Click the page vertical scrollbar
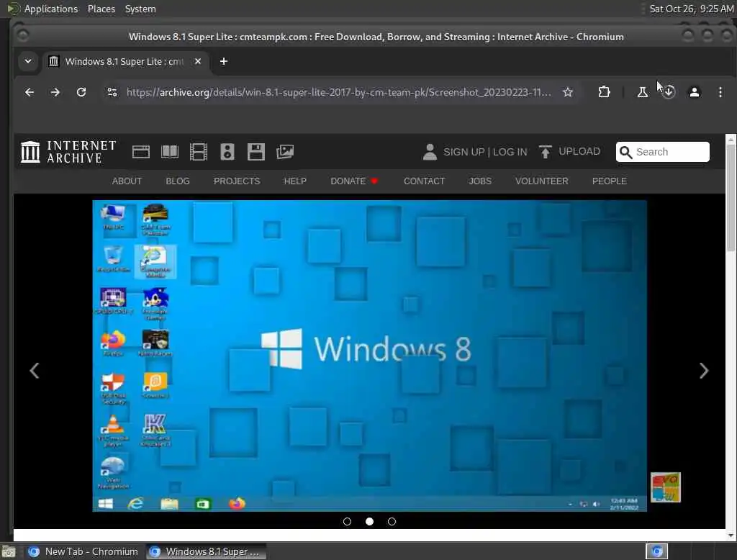737x560 pixels. pyautogui.click(x=731, y=197)
